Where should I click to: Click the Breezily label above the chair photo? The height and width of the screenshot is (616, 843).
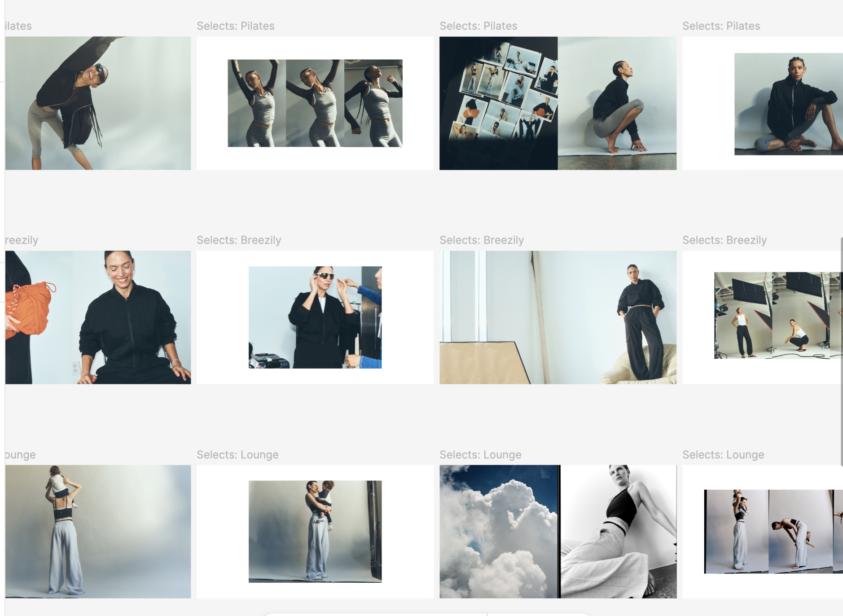pos(482,240)
